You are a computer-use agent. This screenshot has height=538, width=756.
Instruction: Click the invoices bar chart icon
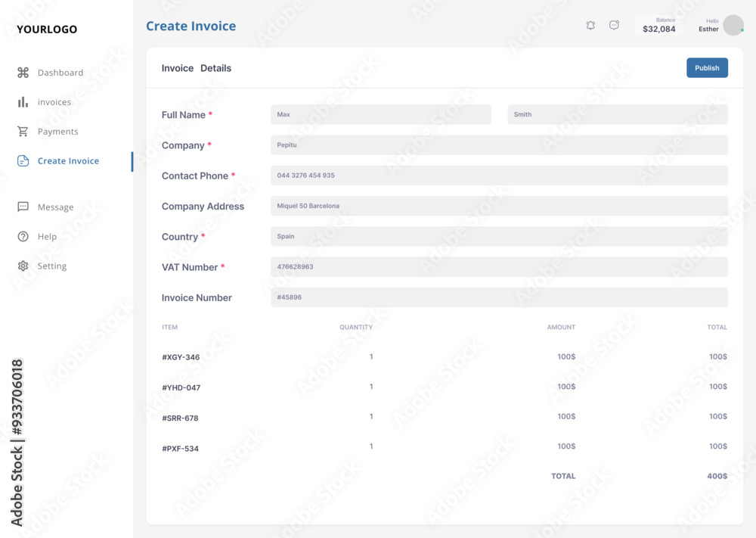coord(23,102)
